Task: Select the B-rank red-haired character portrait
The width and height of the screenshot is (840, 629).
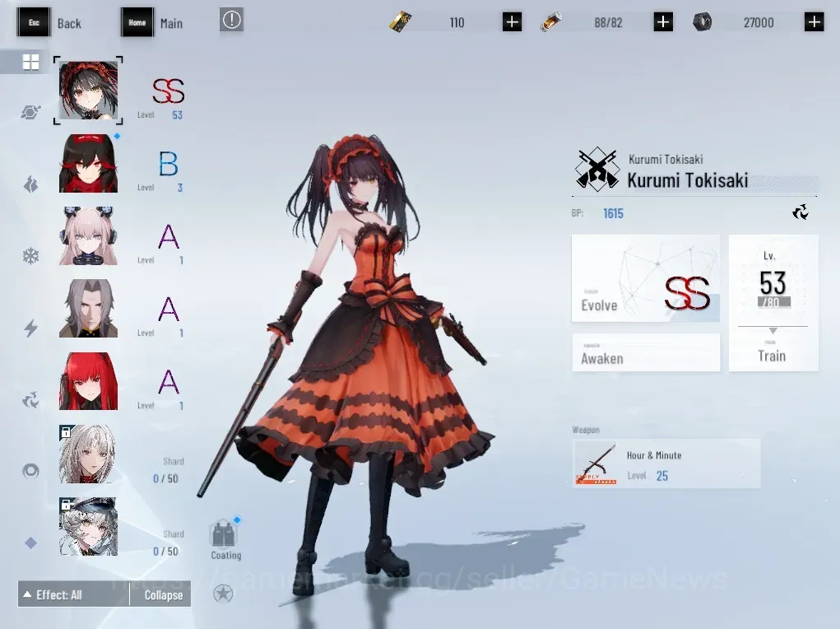Action: (x=88, y=163)
